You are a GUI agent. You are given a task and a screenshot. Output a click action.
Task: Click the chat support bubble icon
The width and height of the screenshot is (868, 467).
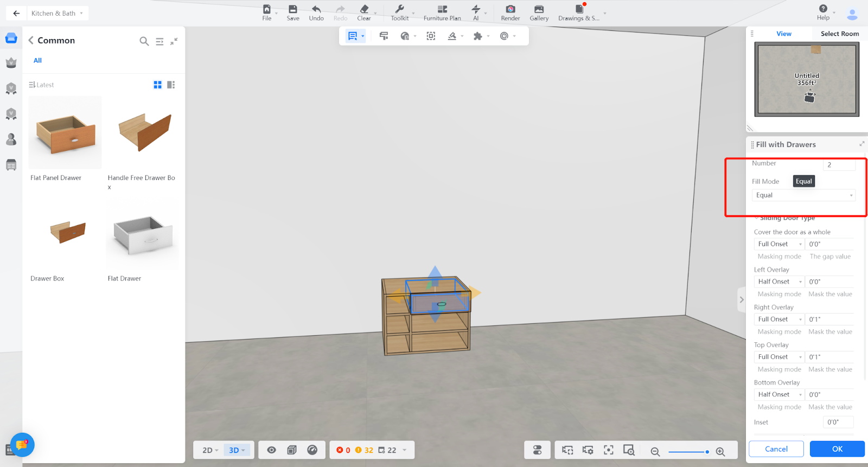point(22,445)
